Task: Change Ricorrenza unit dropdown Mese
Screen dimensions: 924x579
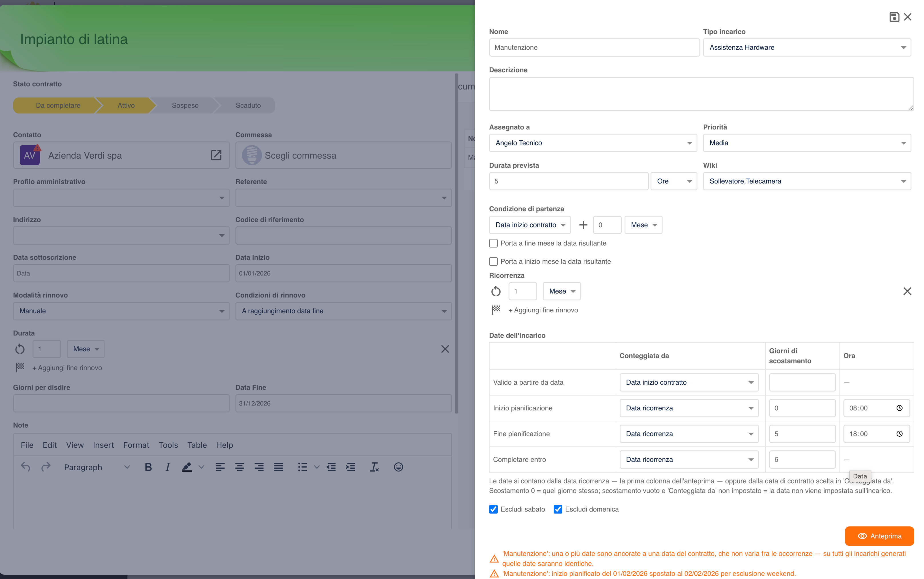Action: point(561,292)
